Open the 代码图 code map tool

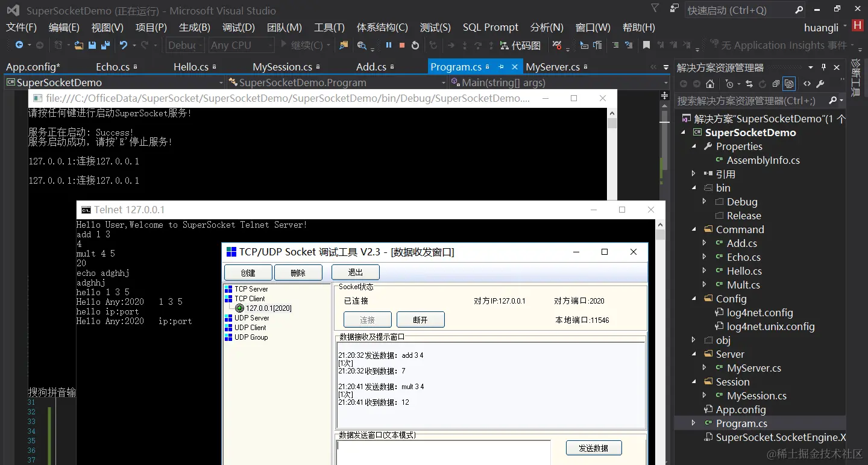point(520,45)
